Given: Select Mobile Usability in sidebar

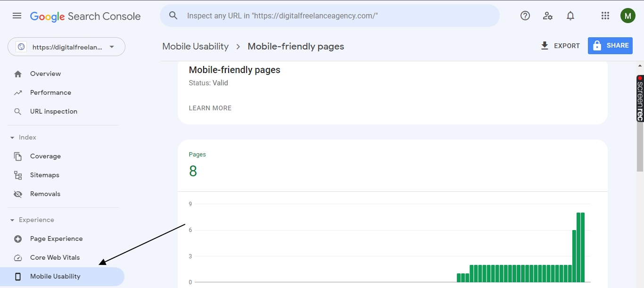Looking at the screenshot, I should coord(63,277).
